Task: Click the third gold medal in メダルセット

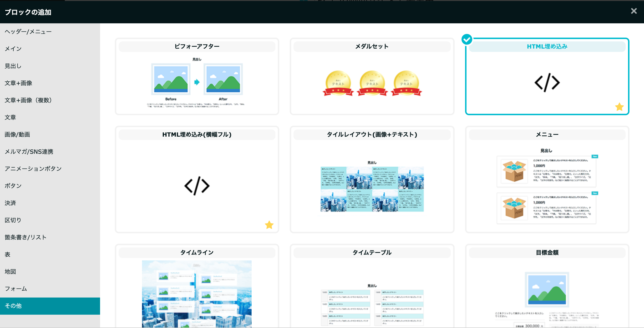Action: tap(406, 83)
